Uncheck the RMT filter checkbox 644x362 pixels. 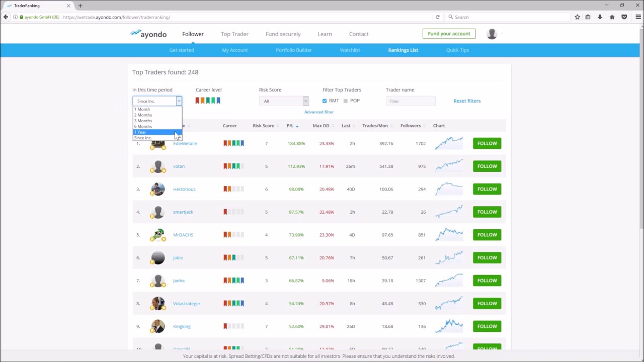(325, 101)
